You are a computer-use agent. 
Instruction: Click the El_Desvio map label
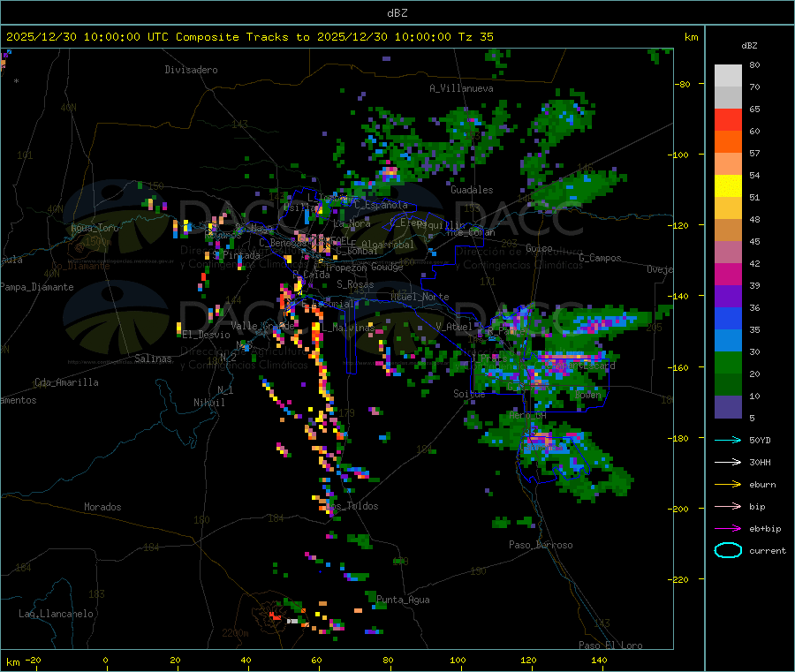(x=207, y=335)
